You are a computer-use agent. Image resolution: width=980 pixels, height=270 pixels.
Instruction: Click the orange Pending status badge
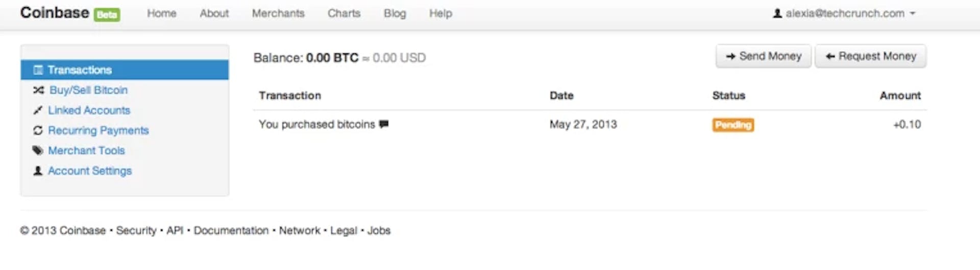click(x=733, y=125)
